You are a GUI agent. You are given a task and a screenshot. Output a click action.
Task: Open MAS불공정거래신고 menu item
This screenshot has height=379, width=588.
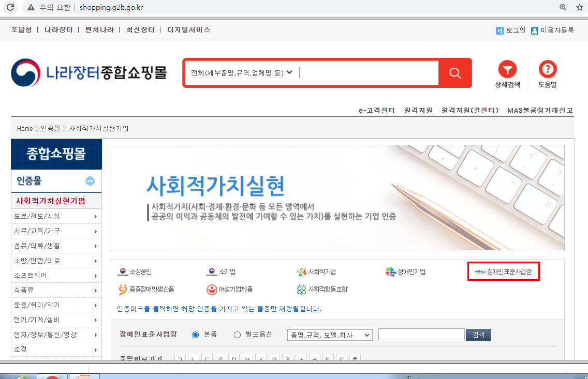(x=540, y=110)
